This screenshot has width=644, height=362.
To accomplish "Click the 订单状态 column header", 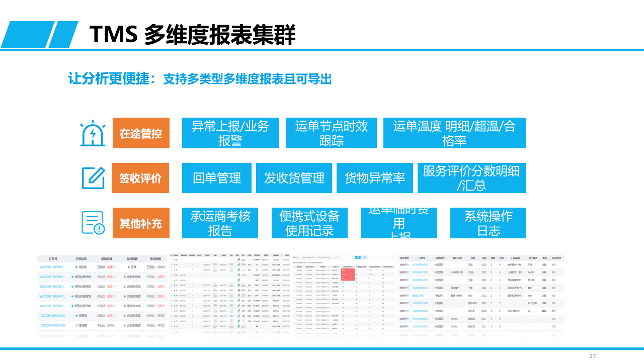I will tap(81, 258).
